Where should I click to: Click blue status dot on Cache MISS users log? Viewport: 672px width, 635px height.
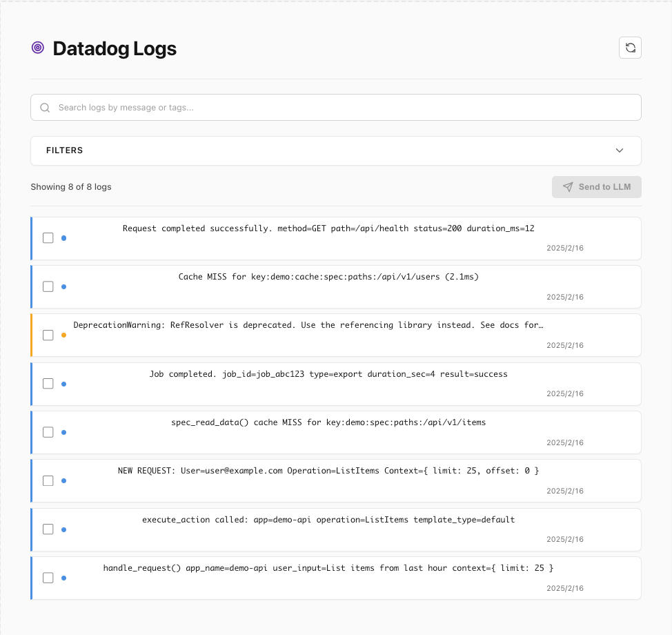click(64, 287)
